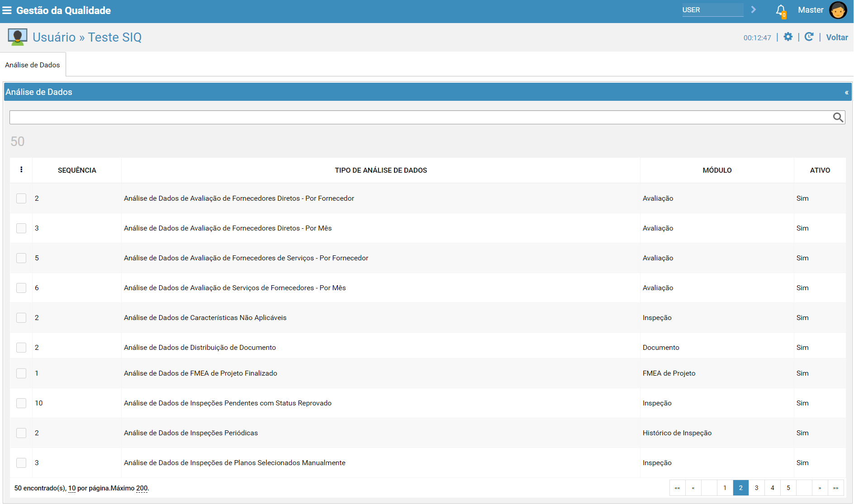Jump to first page with « « button
This screenshot has height=504, width=854.
677,488
